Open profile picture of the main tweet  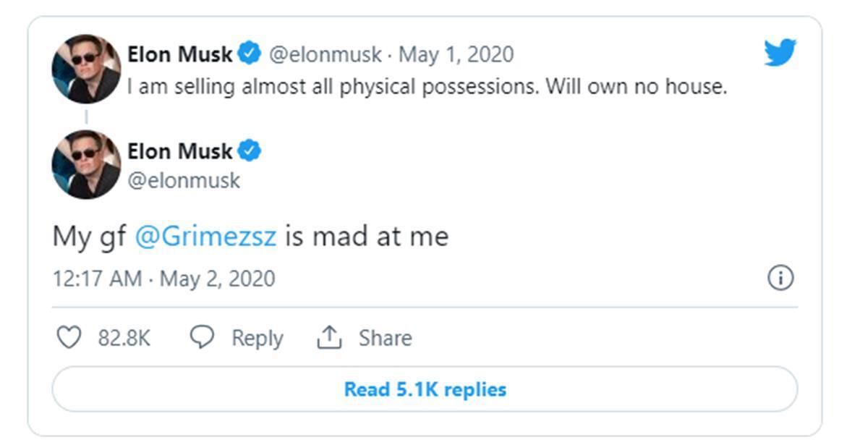(x=86, y=165)
